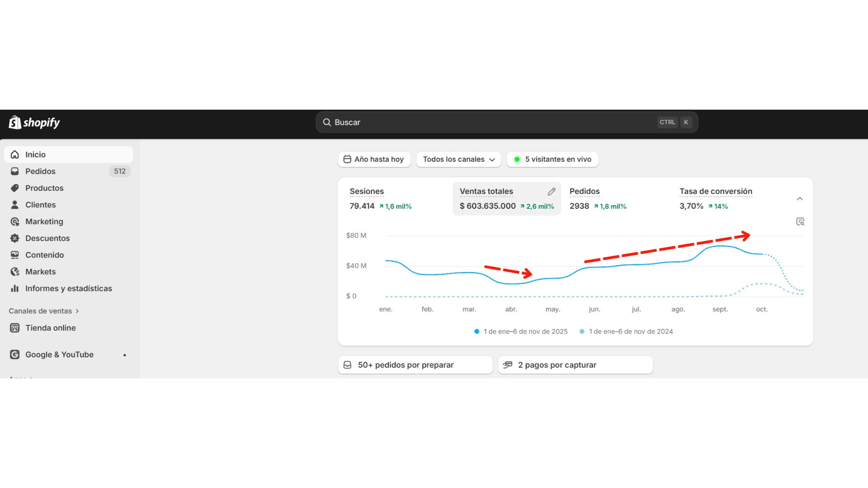Select the Pedidos metric tab

click(617, 199)
